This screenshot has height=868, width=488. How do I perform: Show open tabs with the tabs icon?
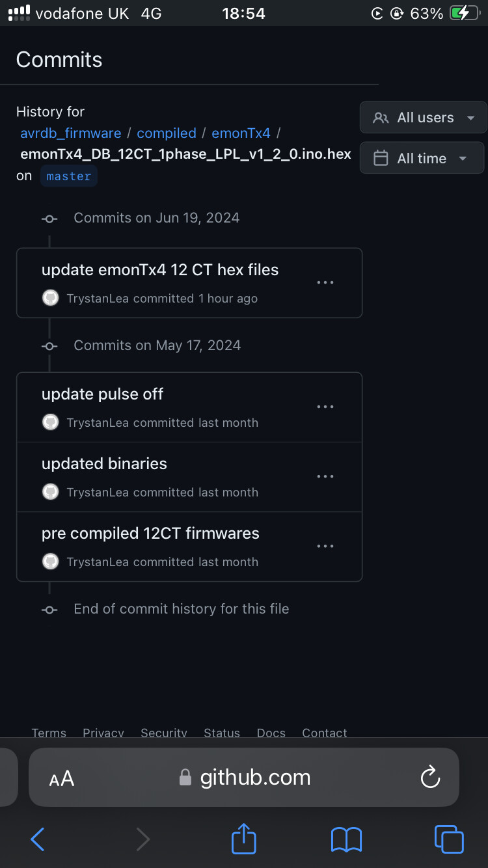coord(449,839)
